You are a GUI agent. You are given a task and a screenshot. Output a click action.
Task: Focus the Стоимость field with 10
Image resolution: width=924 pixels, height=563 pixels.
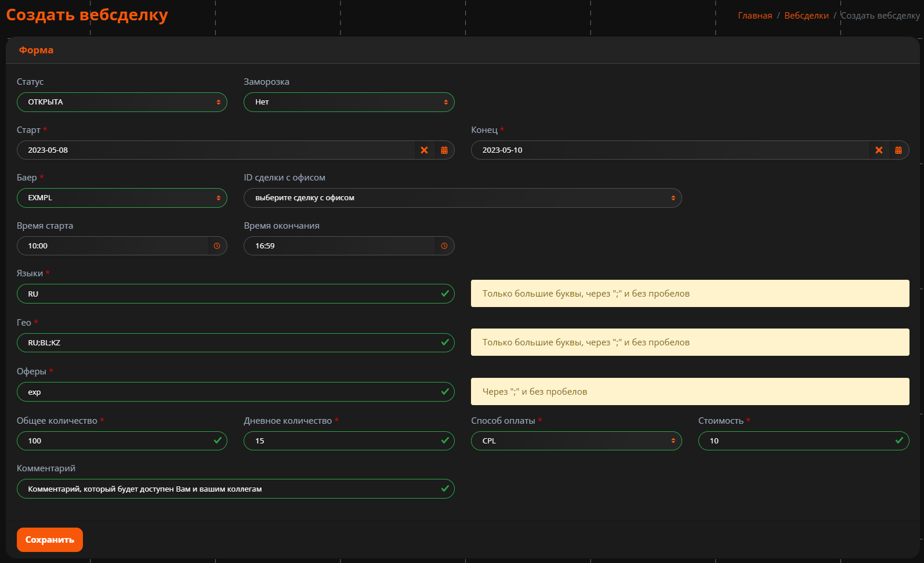click(803, 441)
